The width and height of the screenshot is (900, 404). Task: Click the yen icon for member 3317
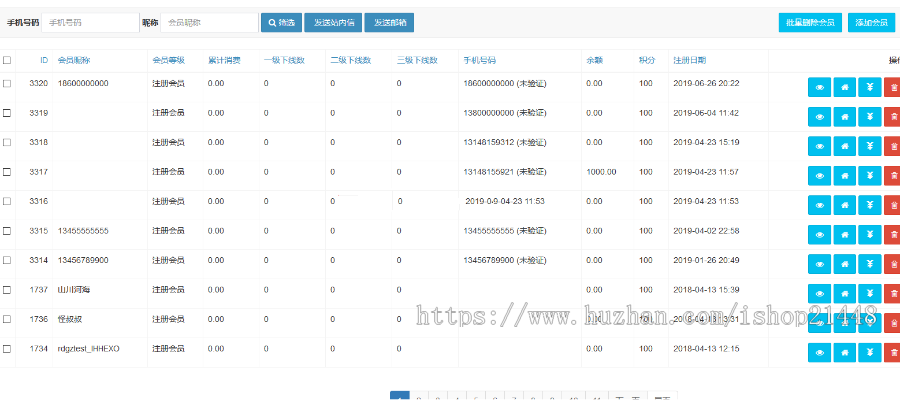coord(870,176)
